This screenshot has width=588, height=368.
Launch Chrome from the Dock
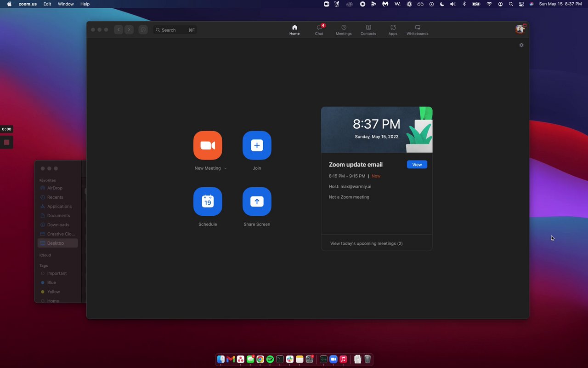point(260,359)
